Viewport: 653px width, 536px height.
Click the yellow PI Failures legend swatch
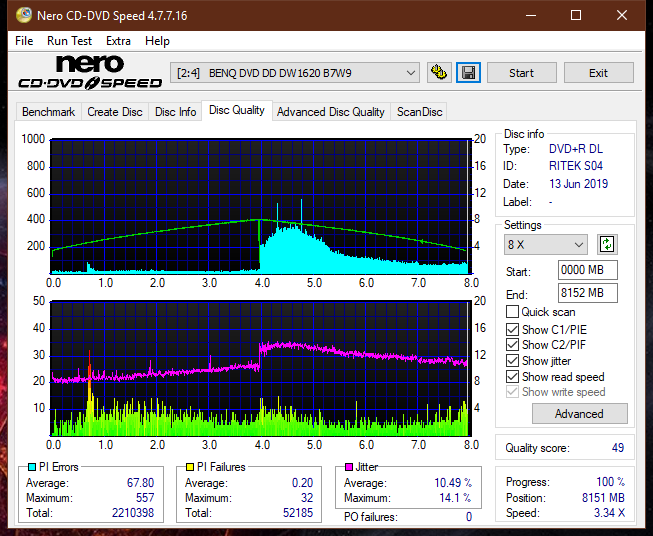tap(190, 467)
